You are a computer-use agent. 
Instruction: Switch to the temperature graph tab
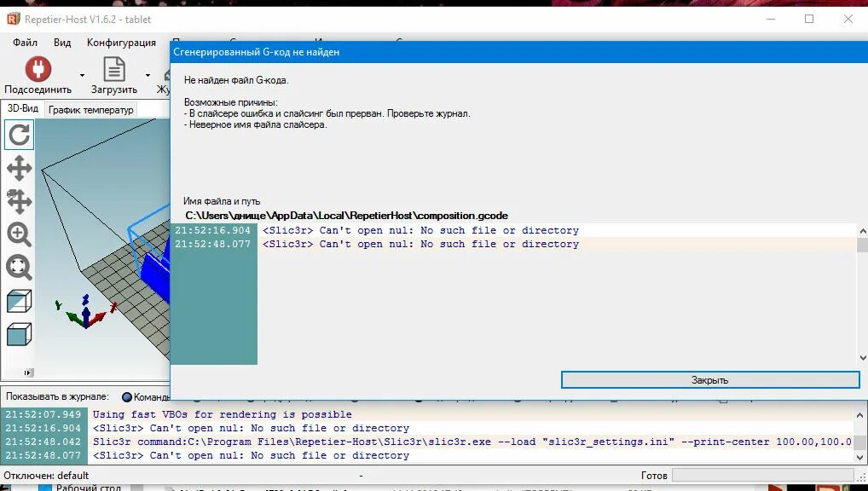pyautogui.click(x=90, y=110)
